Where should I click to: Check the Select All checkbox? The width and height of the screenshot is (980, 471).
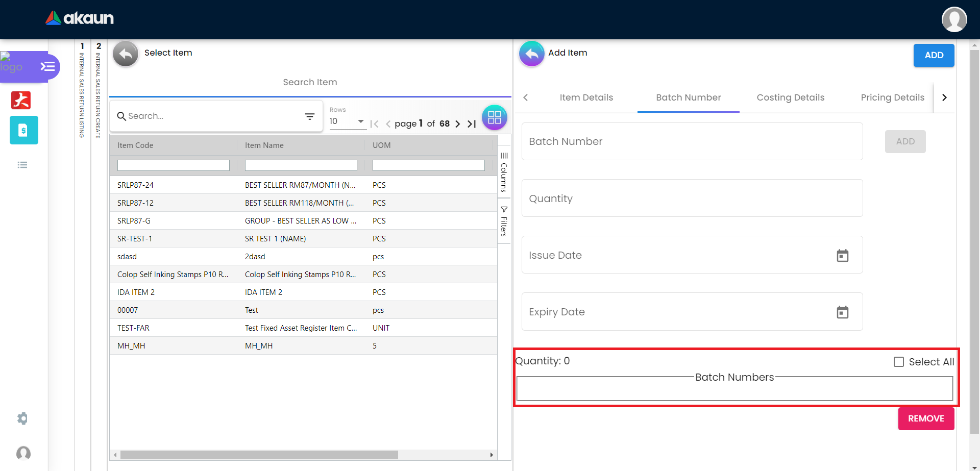tap(899, 362)
